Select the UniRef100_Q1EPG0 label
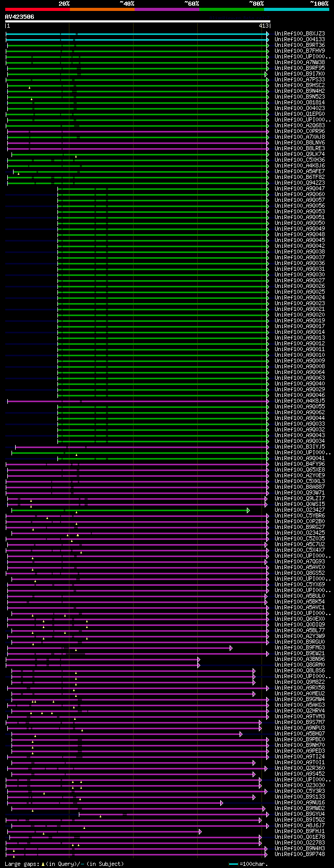The width and height of the screenshot is (334, 868). (300, 114)
